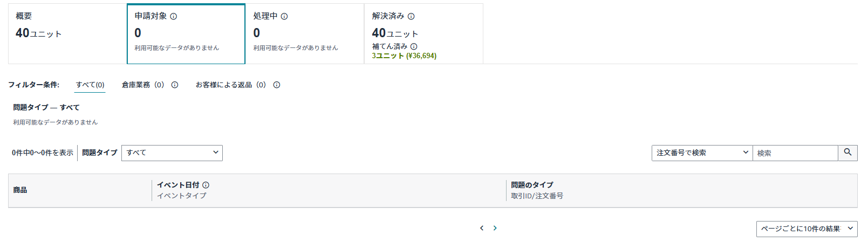Go to previous page with left chevron
The image size is (868, 242).
coord(482,228)
